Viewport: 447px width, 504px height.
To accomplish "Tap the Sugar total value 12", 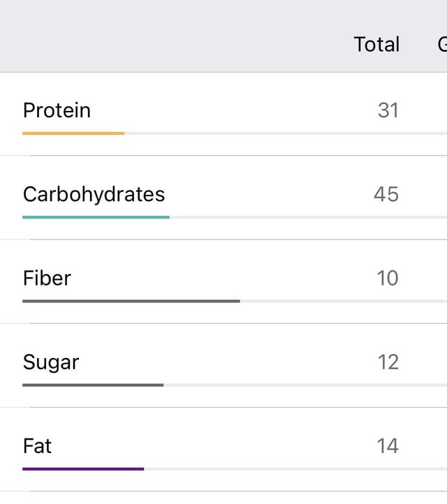I will [388, 362].
